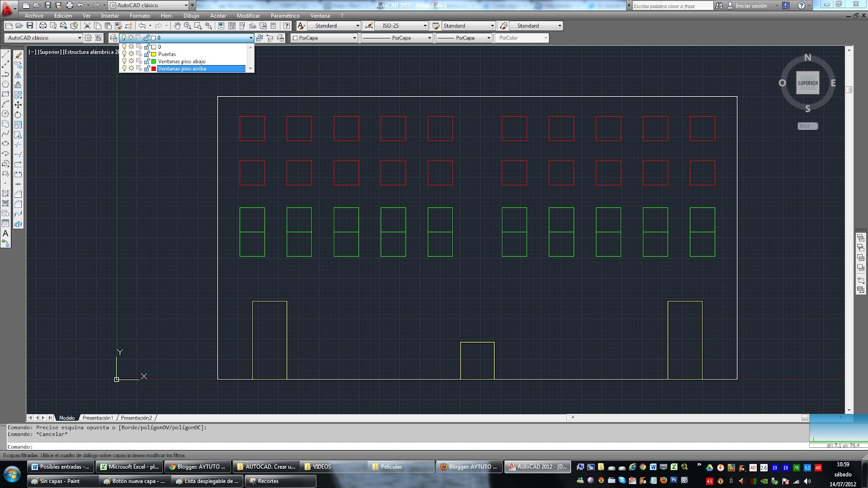The image size is (868, 488).
Task: Toggle lock icon of the Puertas layer
Action: (146, 54)
